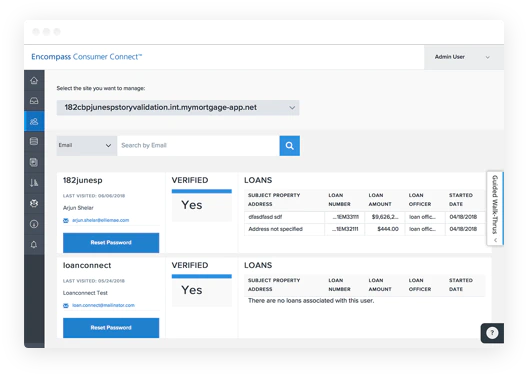Click the info circle sidebar icon

(x=34, y=224)
